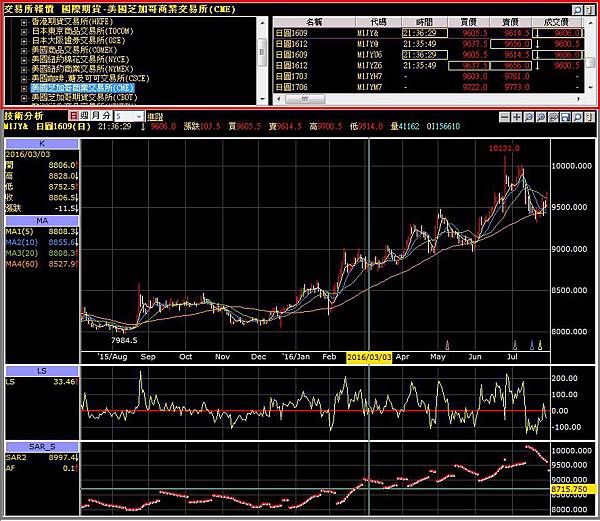Click the 買價 column header
The width and height of the screenshot is (600, 521).
[x=469, y=22]
